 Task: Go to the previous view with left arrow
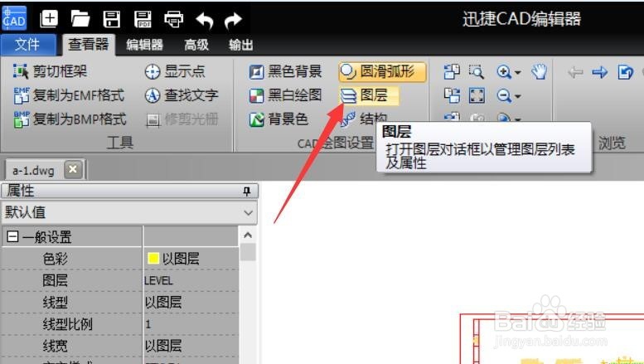pos(575,73)
